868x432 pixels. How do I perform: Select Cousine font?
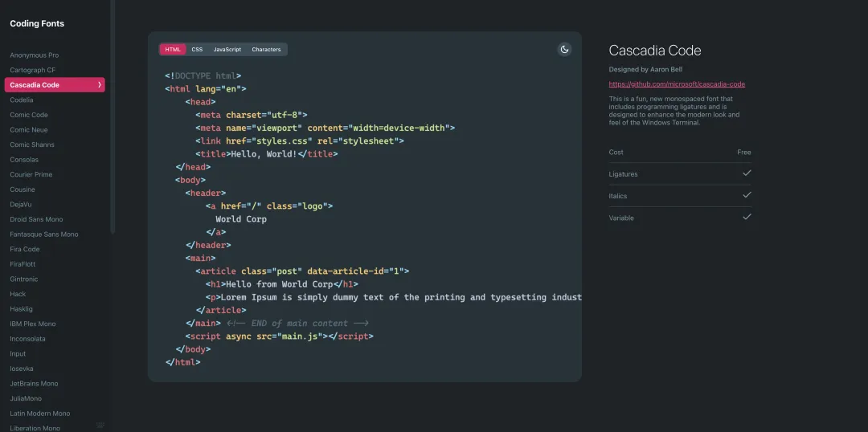point(23,190)
